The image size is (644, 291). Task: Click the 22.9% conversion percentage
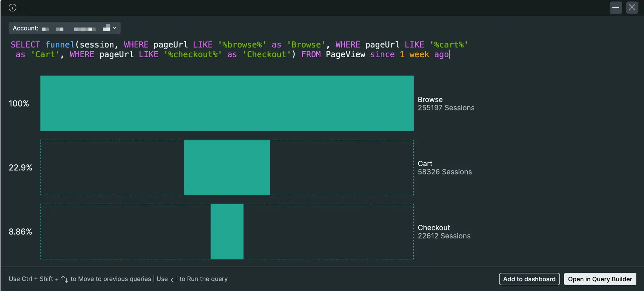tap(20, 168)
